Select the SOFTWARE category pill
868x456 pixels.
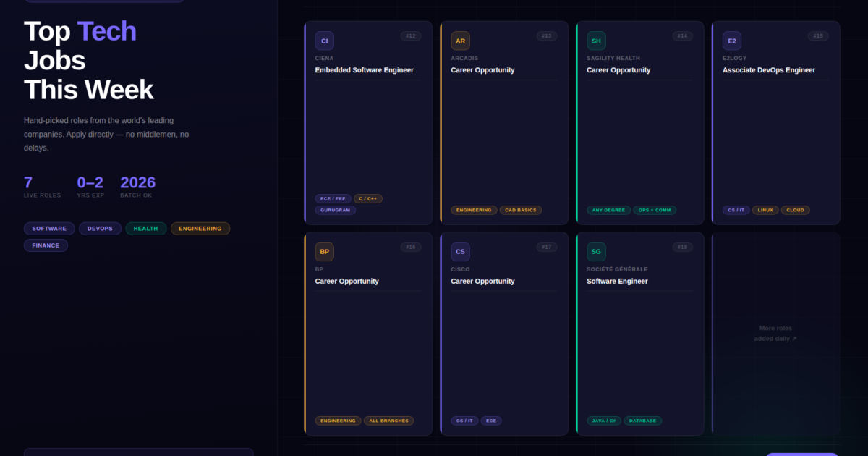[x=49, y=229]
